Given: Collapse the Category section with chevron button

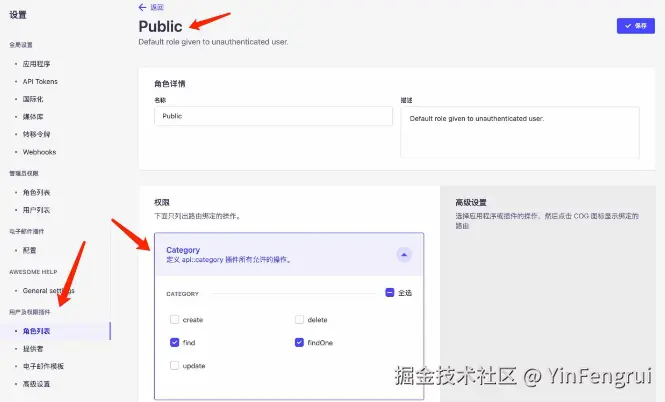Looking at the screenshot, I should 404,255.
